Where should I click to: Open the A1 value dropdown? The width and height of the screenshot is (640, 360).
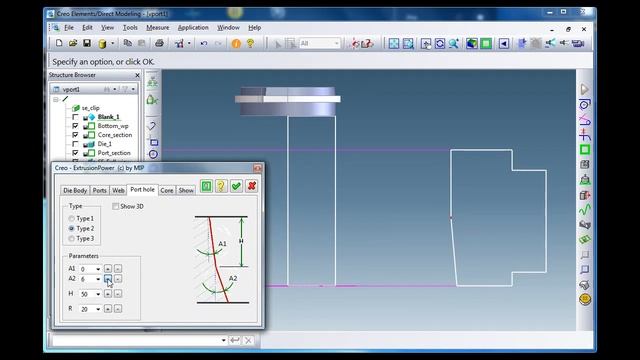tap(98, 269)
